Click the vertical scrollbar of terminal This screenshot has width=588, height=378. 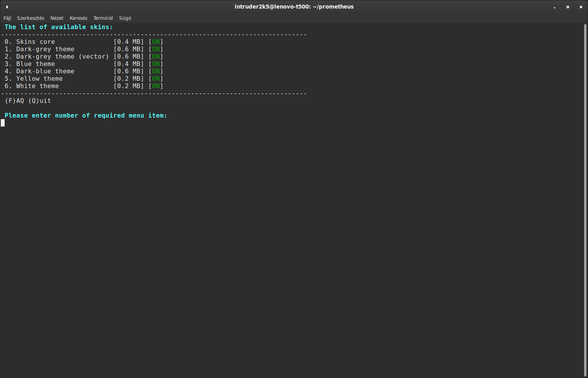pos(585,200)
